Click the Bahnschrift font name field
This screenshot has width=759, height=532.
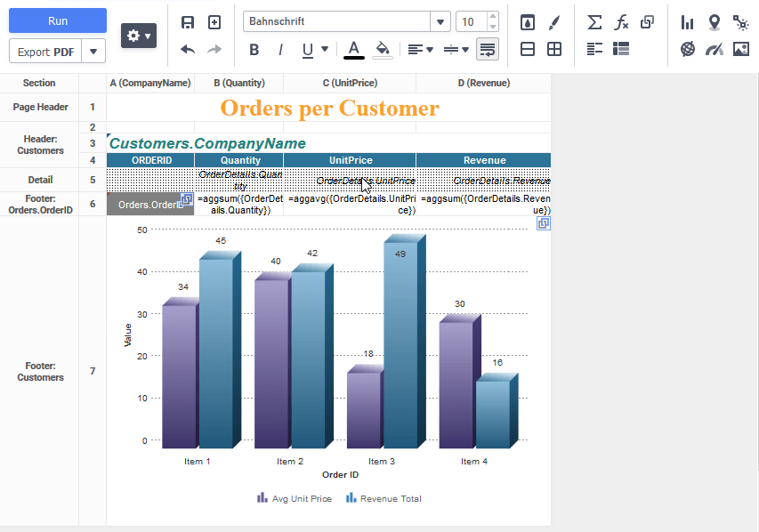337,21
